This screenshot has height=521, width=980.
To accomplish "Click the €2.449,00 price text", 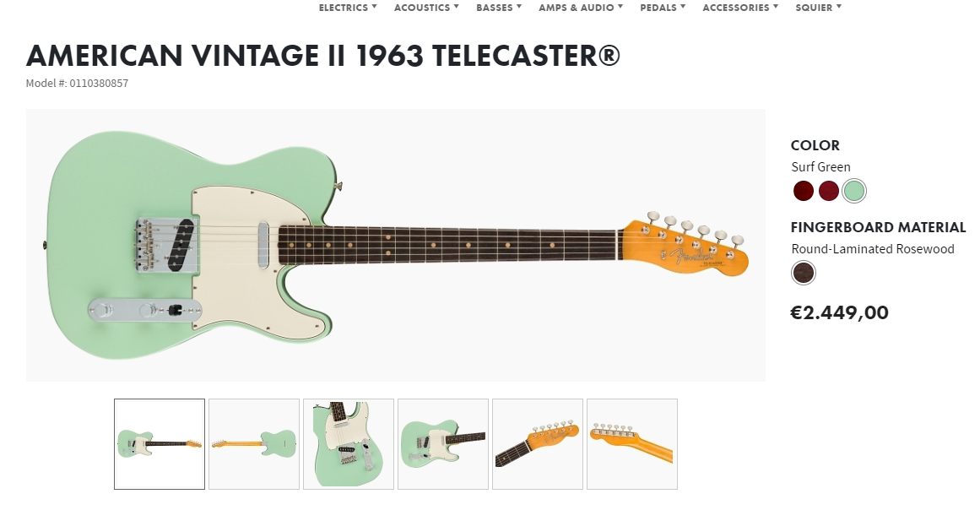I will [839, 312].
